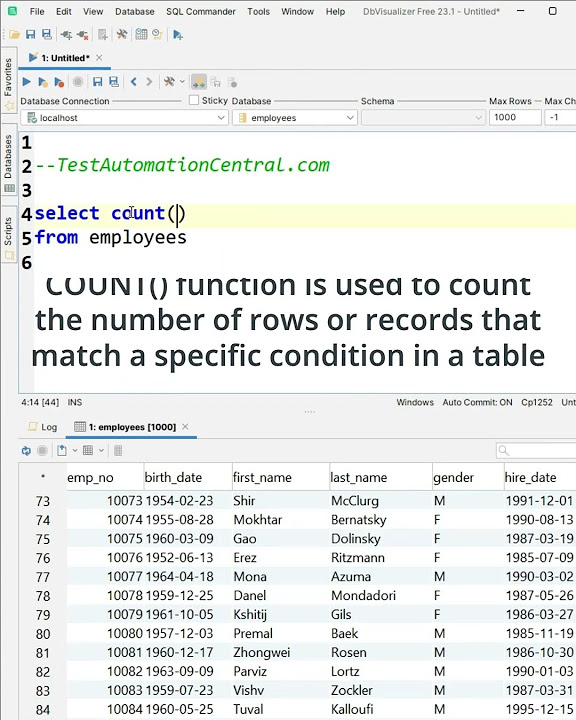Sort by the first_name column header
Image resolution: width=576 pixels, height=720 pixels.
coord(281,478)
